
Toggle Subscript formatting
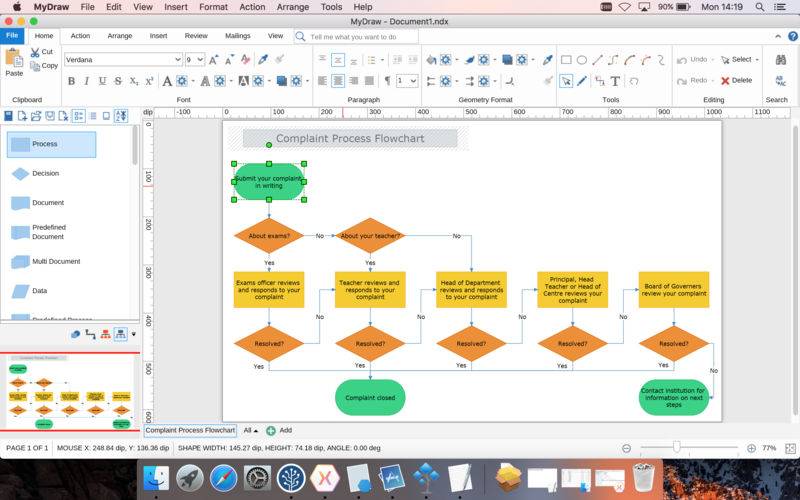click(x=134, y=81)
